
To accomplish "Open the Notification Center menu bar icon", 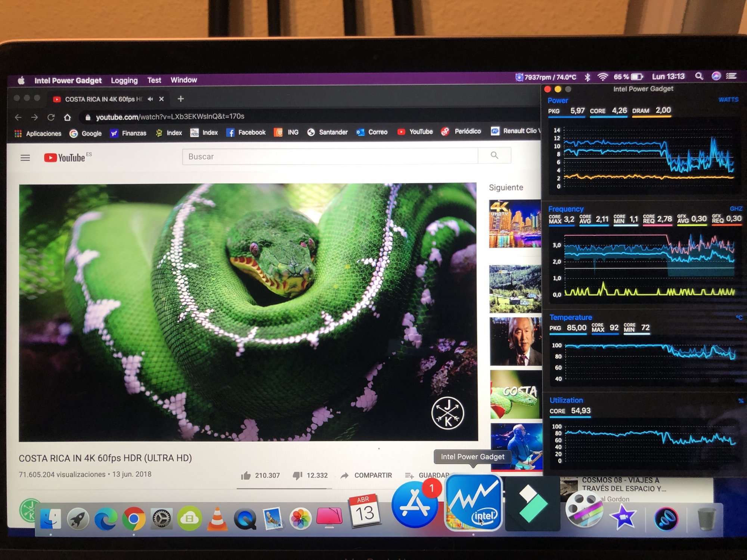I will 731,76.
